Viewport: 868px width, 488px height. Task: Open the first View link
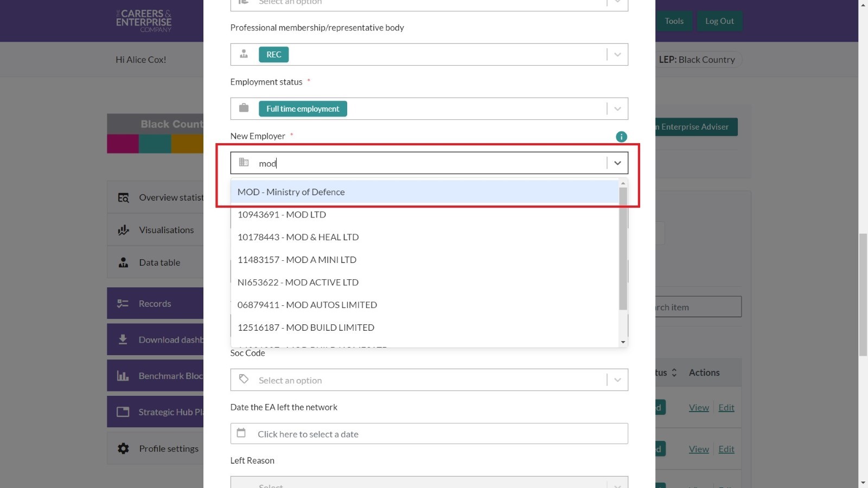699,408
